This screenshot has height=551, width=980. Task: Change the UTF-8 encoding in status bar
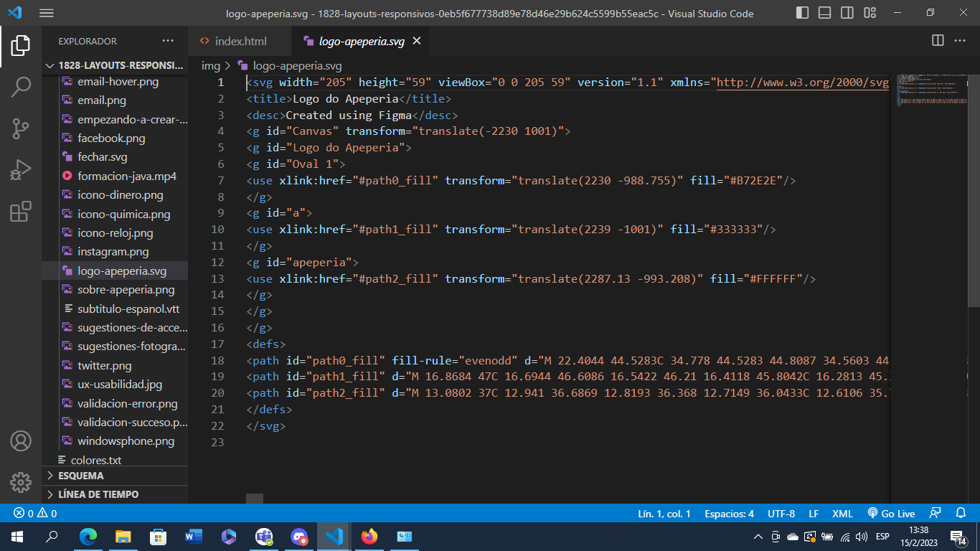click(x=781, y=514)
